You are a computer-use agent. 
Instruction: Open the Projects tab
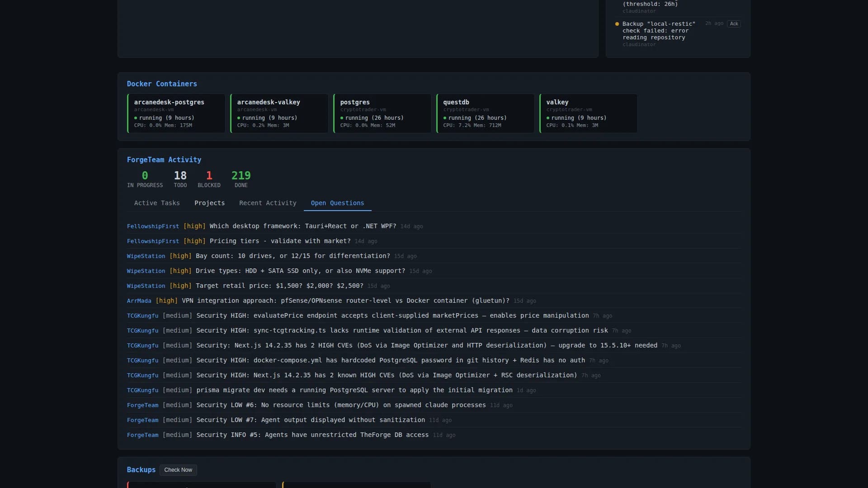(x=209, y=203)
